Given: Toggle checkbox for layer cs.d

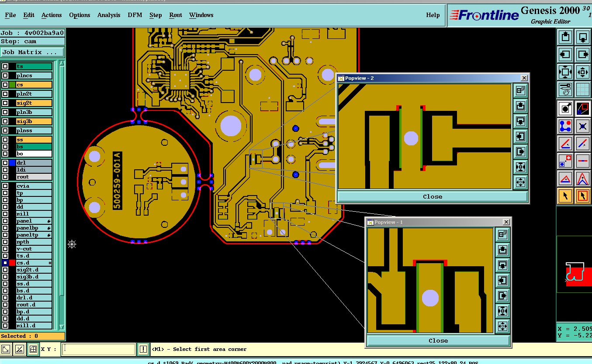Looking at the screenshot, I should click(5, 263).
